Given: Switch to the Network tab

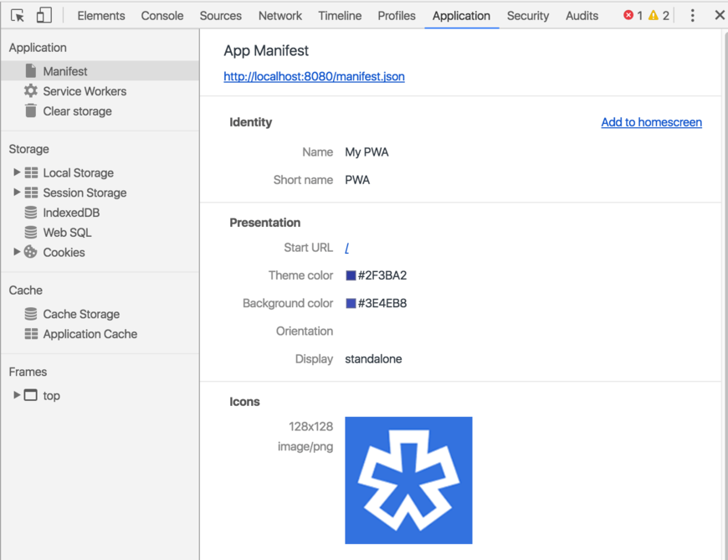Looking at the screenshot, I should (280, 15).
